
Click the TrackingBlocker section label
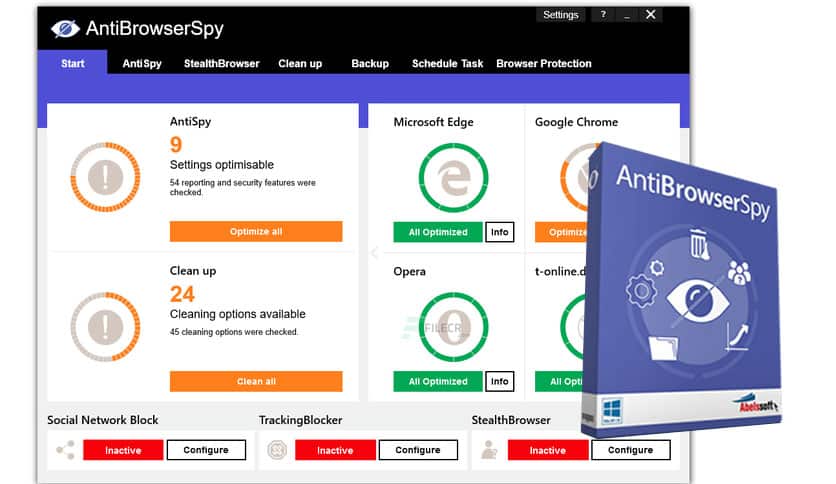coord(301,420)
